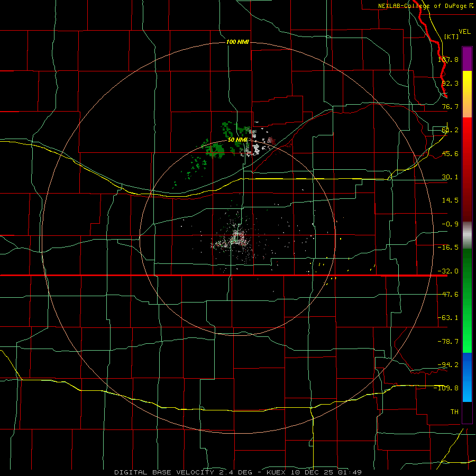The image size is (476, 476).
Task: Select the dark TH segment of the color bar
Action: (x=467, y=412)
